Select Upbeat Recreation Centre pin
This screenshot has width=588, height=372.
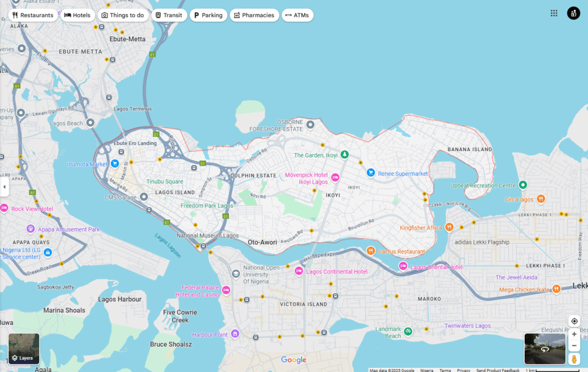pyautogui.click(x=523, y=185)
